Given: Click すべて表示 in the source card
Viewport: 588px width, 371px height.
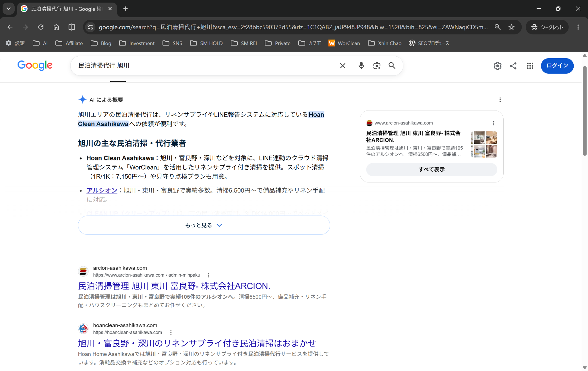Looking at the screenshot, I should pos(432,169).
